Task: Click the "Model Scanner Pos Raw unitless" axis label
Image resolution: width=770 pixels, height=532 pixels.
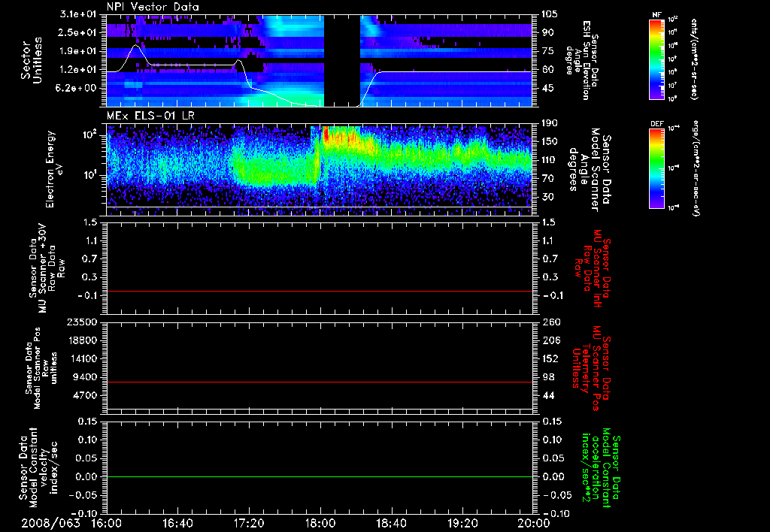Action: coord(41,368)
